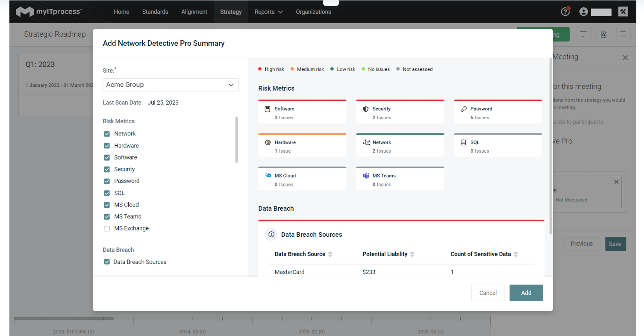This screenshot has width=644, height=336.
Task: Expand the Reports menu dropdown
Action: pyautogui.click(x=268, y=12)
